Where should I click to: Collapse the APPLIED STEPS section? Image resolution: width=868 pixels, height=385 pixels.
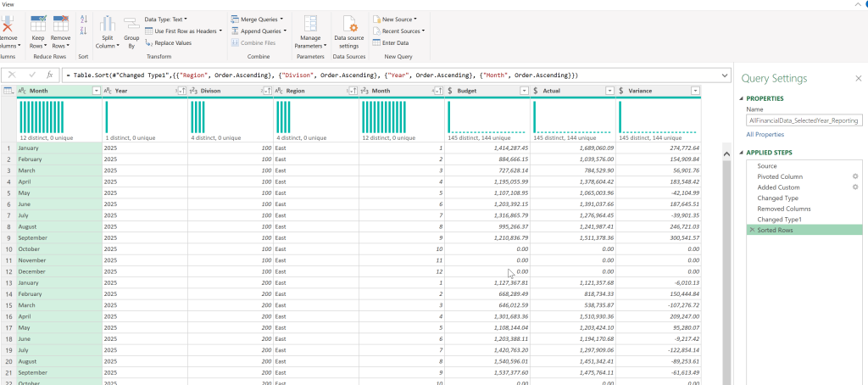(741, 153)
